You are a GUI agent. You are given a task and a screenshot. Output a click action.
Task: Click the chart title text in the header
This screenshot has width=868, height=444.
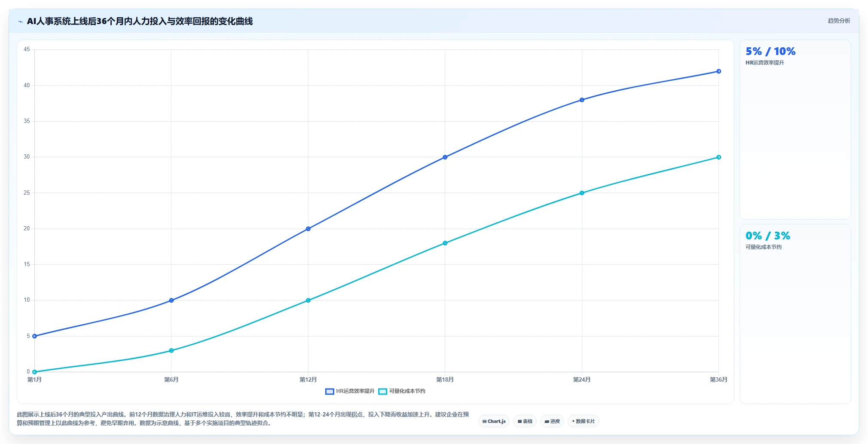pos(140,21)
